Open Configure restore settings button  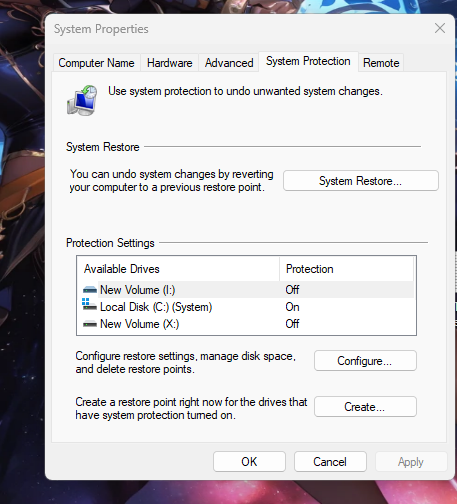365,361
